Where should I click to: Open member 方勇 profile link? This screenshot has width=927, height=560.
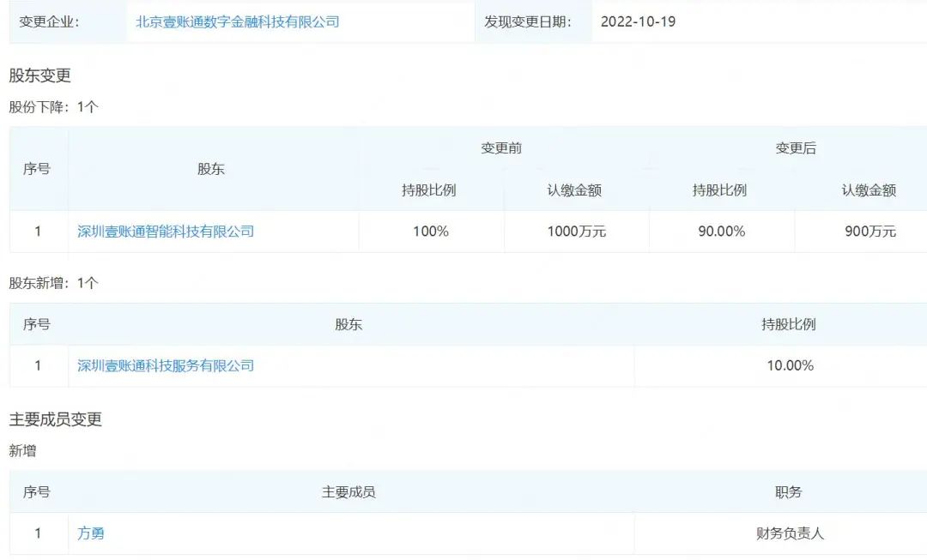pyautogui.click(x=91, y=533)
